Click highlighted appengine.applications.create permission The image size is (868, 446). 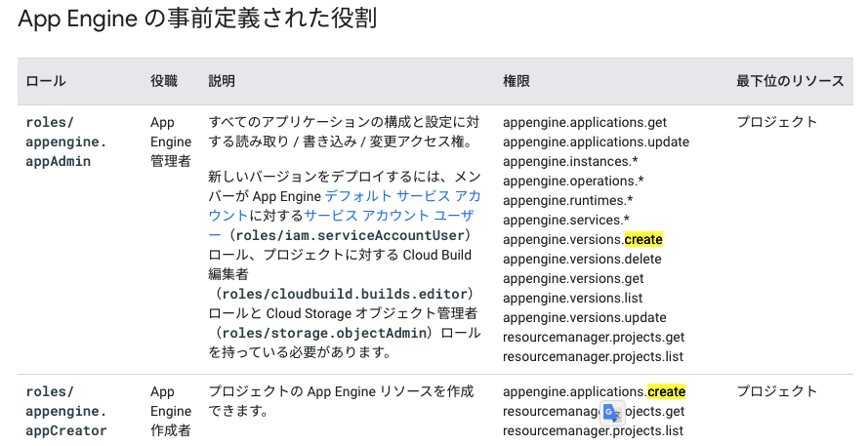coord(594,391)
